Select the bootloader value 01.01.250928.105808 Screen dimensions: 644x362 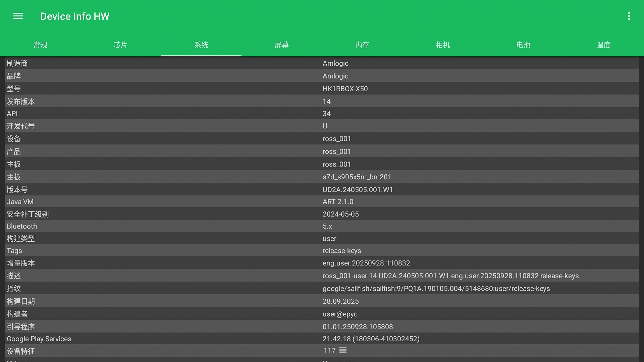[358, 327]
